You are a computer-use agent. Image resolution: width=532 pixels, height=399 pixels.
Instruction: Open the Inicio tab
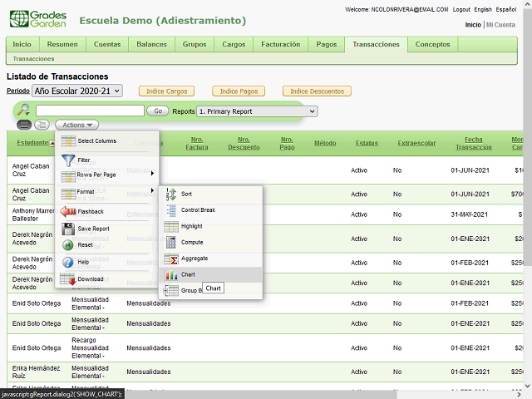(x=22, y=44)
